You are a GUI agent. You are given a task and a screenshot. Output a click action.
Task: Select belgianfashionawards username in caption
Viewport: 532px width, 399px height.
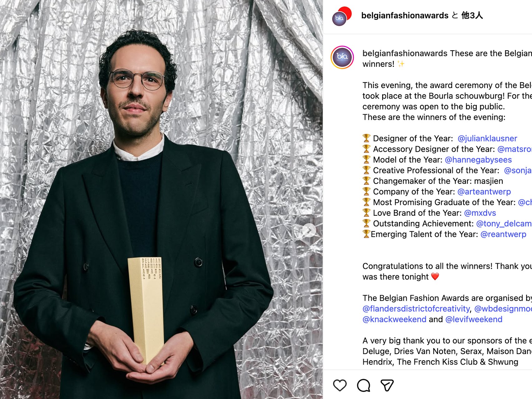tap(405, 53)
